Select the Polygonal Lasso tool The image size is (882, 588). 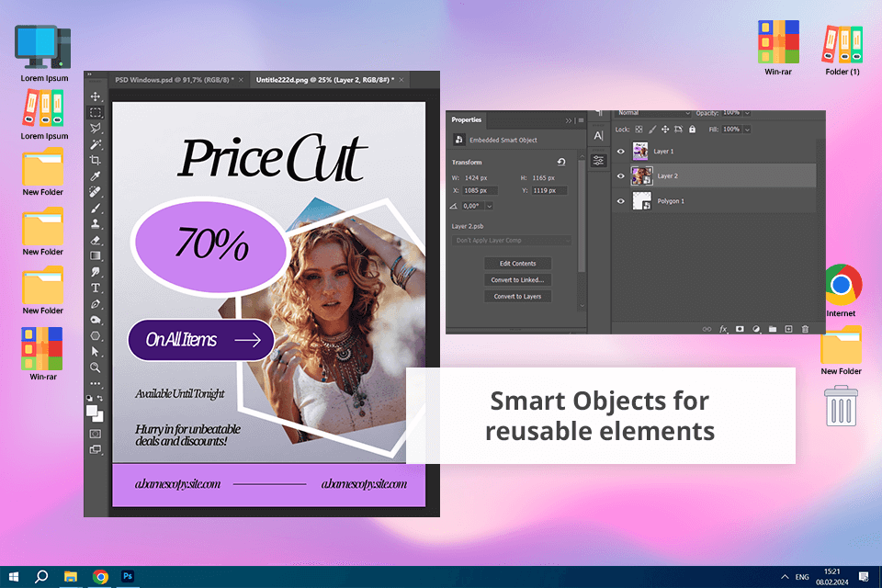(x=95, y=129)
